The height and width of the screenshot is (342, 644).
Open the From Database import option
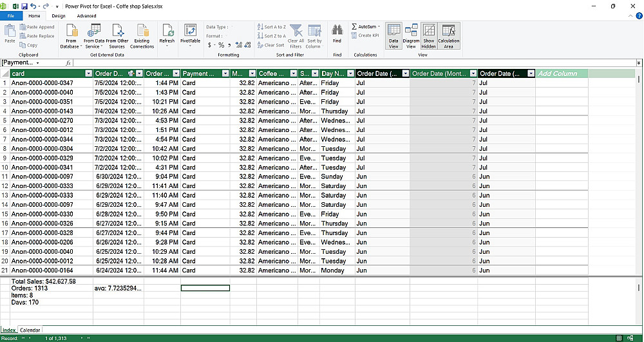pos(71,36)
